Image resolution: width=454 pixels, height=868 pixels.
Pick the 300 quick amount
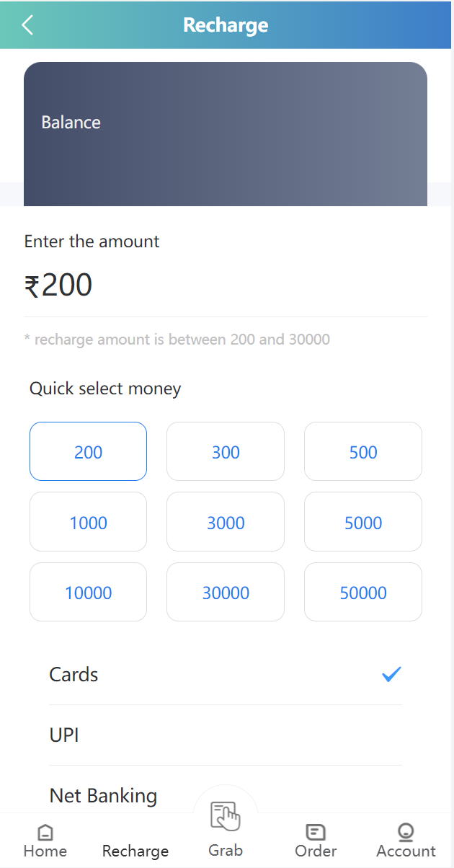pos(226,452)
